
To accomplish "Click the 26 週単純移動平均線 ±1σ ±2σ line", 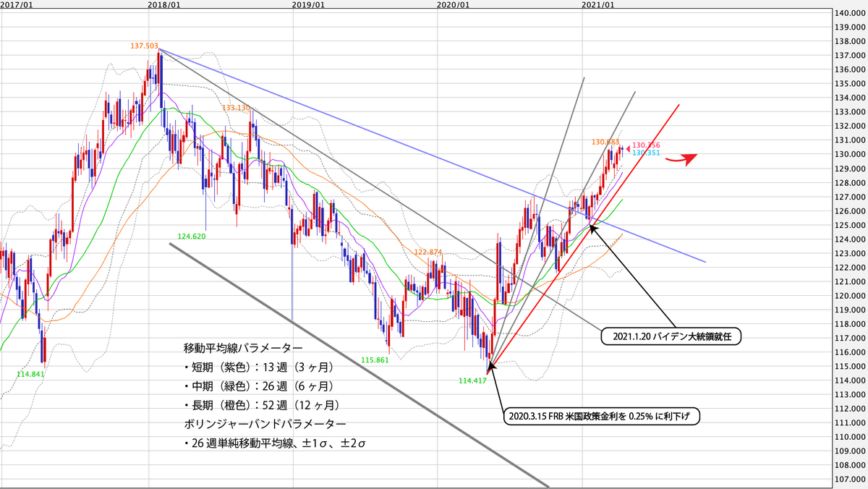I will click(276, 443).
